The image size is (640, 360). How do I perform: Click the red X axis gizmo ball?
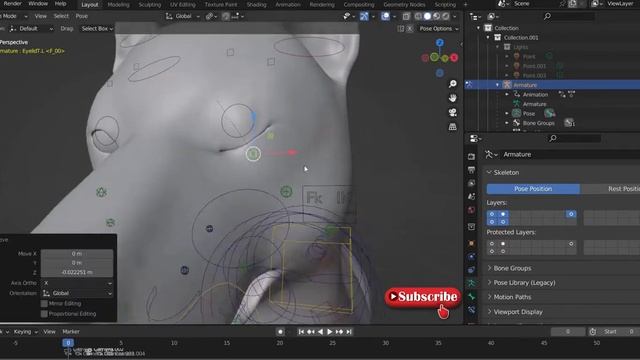pos(454,58)
